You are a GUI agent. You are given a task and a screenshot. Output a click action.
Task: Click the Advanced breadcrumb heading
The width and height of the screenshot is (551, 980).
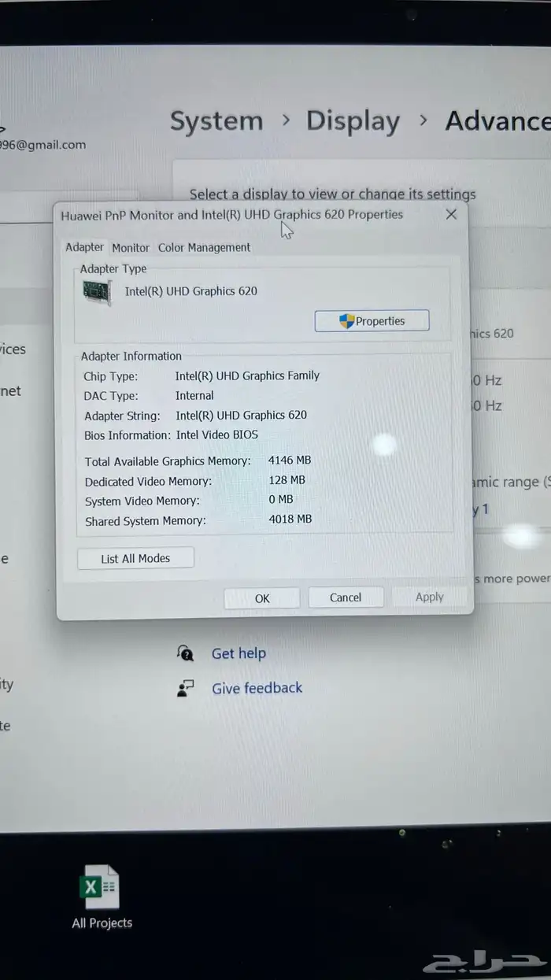[x=497, y=121]
